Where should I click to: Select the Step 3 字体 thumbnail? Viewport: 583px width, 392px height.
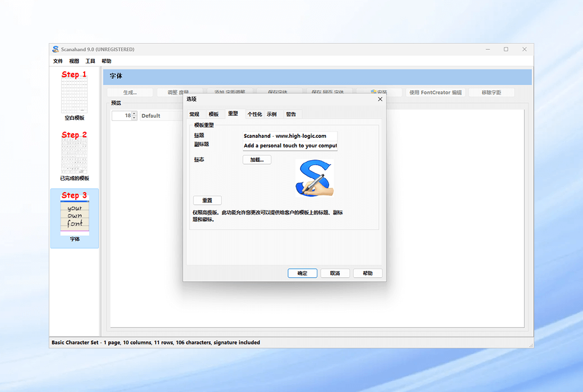[x=75, y=218]
